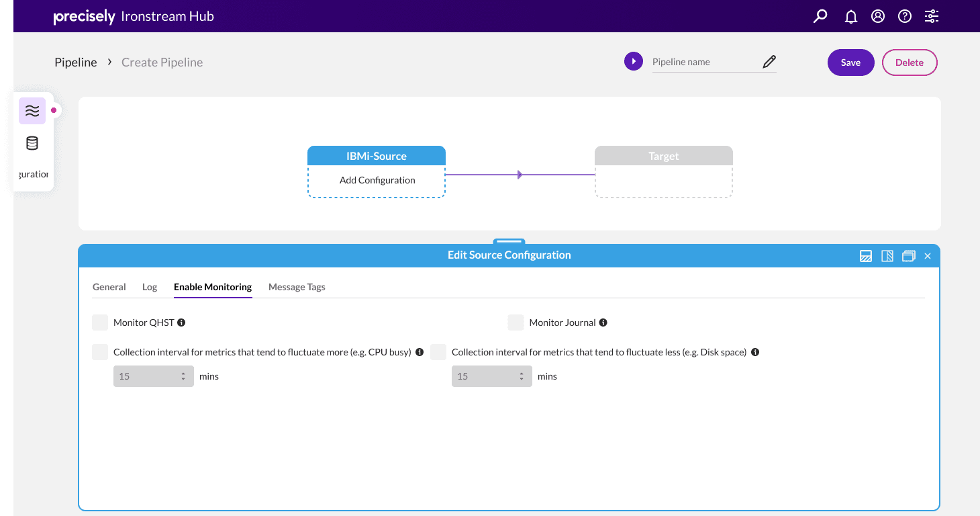Screen dimensions: 980x516
Task: Dock the configuration panel to bottom layout icon
Action: click(866, 255)
